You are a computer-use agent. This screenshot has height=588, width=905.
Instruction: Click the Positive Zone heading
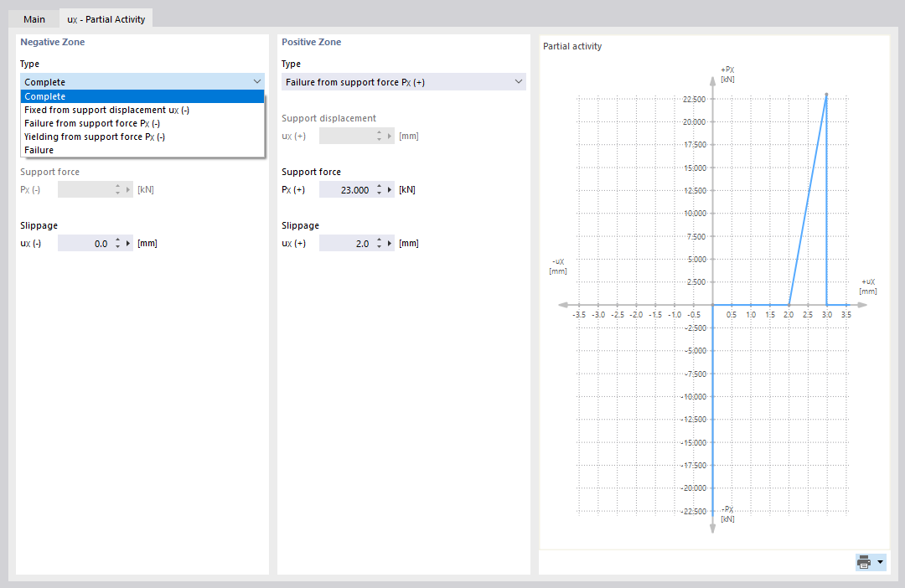pyautogui.click(x=311, y=42)
